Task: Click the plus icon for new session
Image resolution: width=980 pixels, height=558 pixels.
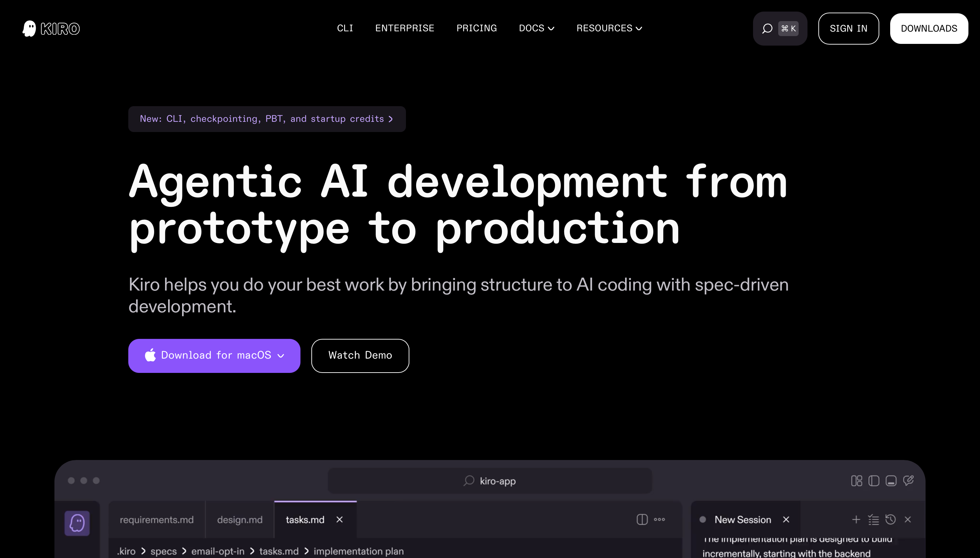Action: pos(856,519)
